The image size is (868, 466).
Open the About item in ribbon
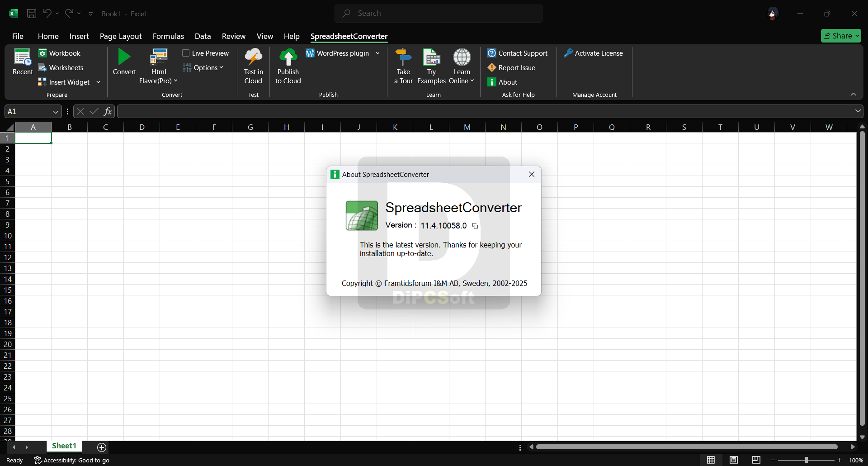point(502,82)
